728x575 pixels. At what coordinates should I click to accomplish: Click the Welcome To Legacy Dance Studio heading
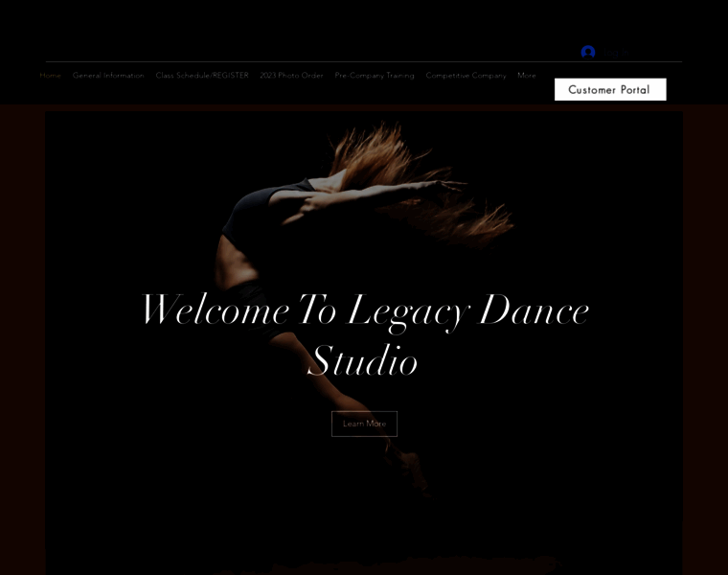pyautogui.click(x=364, y=334)
